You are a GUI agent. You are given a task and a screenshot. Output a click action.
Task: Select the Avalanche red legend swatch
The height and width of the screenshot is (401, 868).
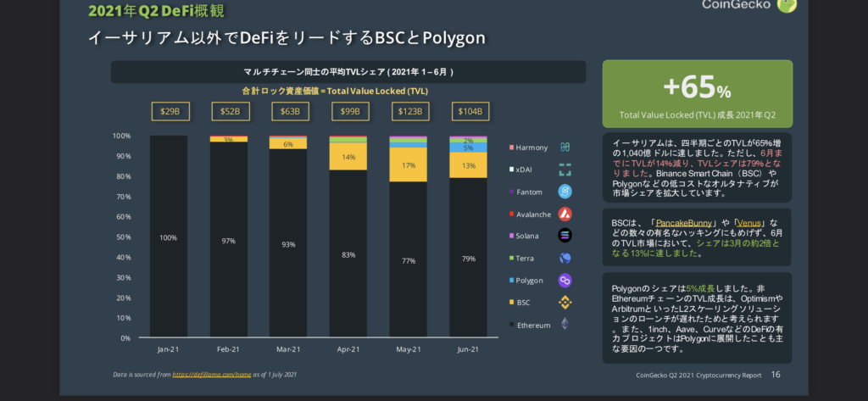pyautogui.click(x=511, y=214)
